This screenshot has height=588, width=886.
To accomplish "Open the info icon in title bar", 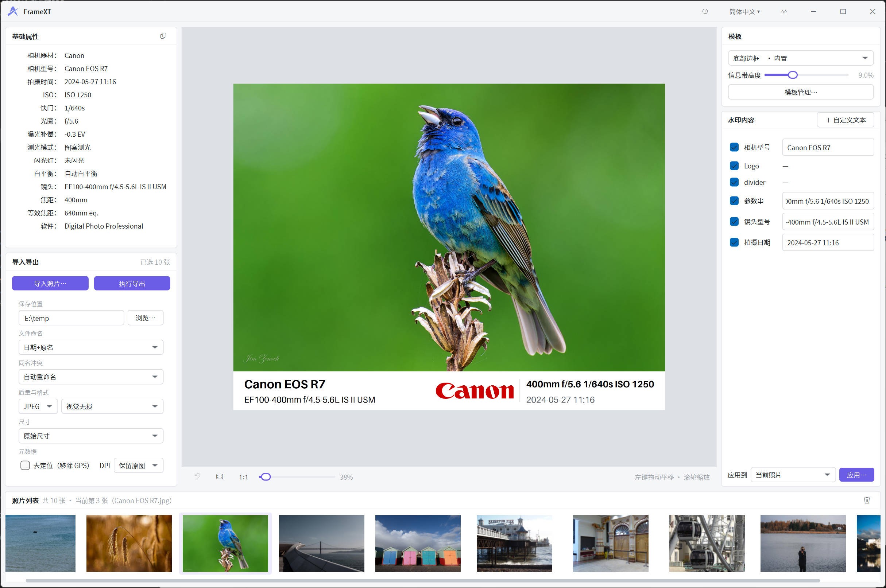I will click(x=705, y=12).
